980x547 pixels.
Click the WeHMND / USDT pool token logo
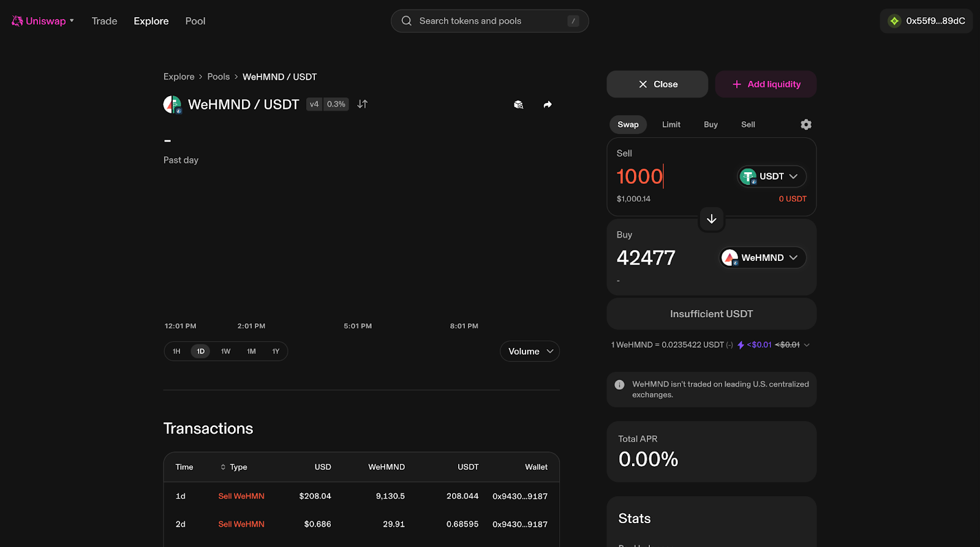tap(172, 104)
